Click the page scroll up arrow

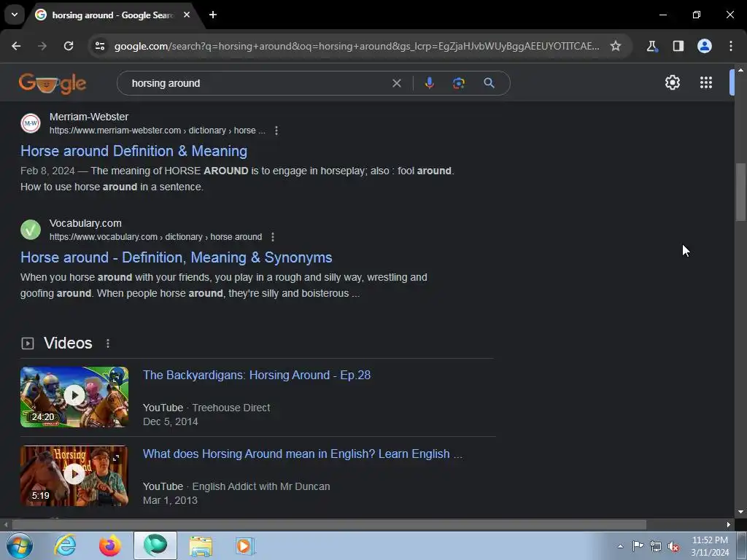(740, 70)
